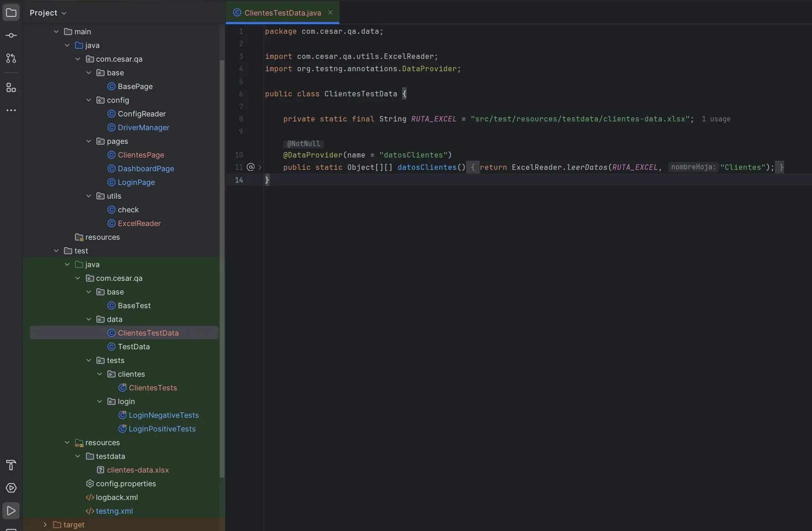The height and width of the screenshot is (531, 812).
Task: Open the ExcelReader class from the tree
Action: pyautogui.click(x=139, y=224)
